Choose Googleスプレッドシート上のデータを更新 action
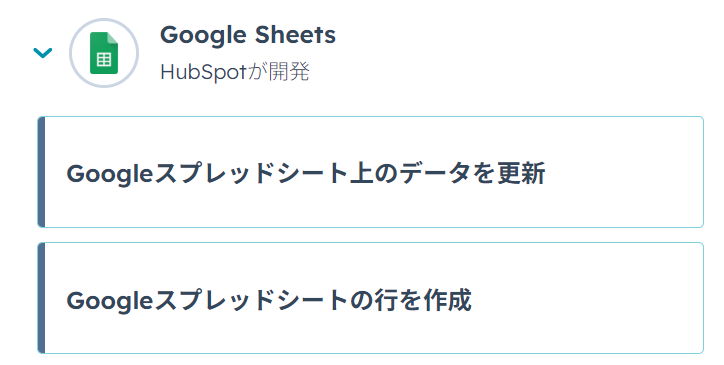Viewport: 724px width, 365px height. click(370, 172)
